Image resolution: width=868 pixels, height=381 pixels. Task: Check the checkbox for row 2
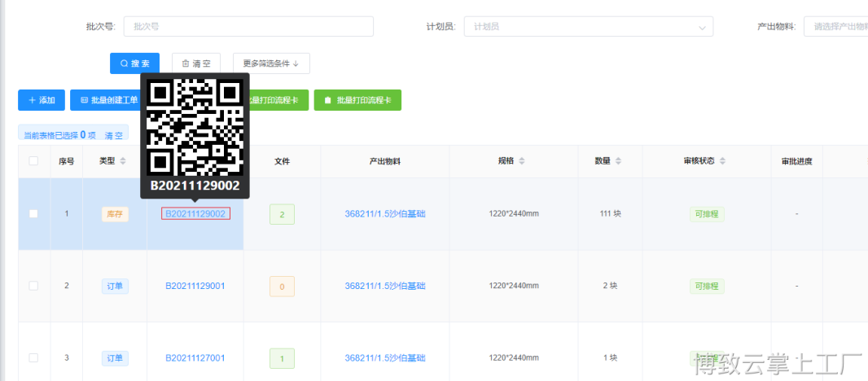[33, 286]
